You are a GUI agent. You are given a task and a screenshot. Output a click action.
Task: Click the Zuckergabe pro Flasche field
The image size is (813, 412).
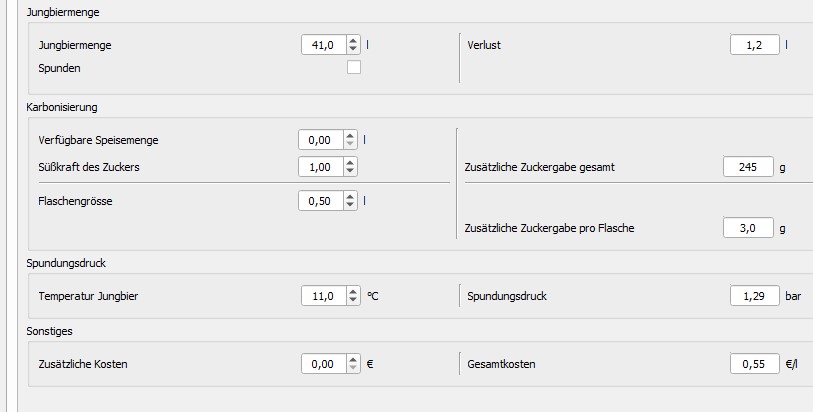pos(748,228)
